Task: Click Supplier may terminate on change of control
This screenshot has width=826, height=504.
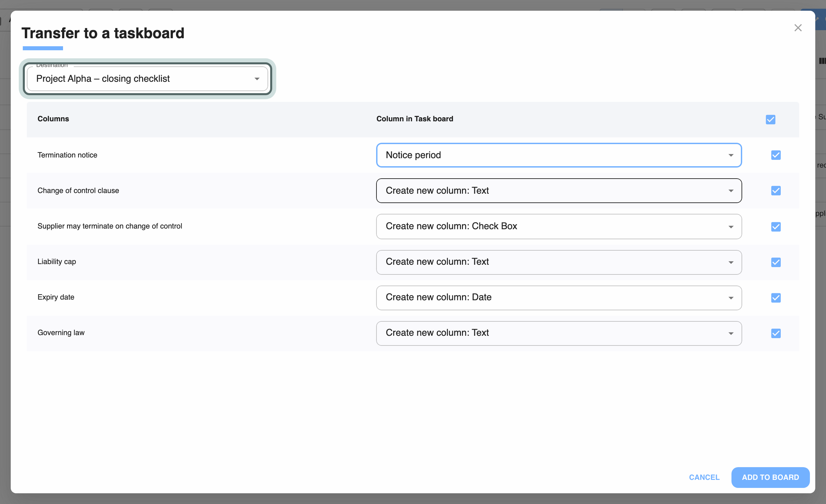Action: (110, 226)
